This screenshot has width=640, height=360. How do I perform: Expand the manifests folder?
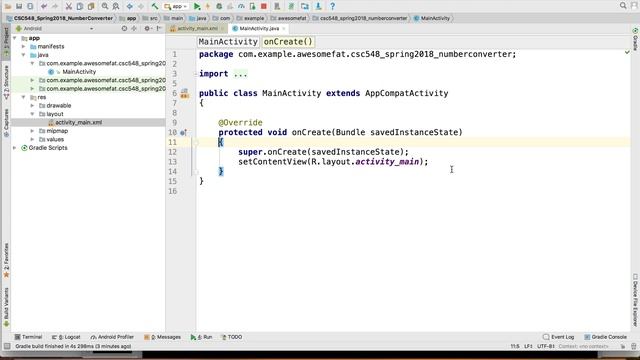24,47
